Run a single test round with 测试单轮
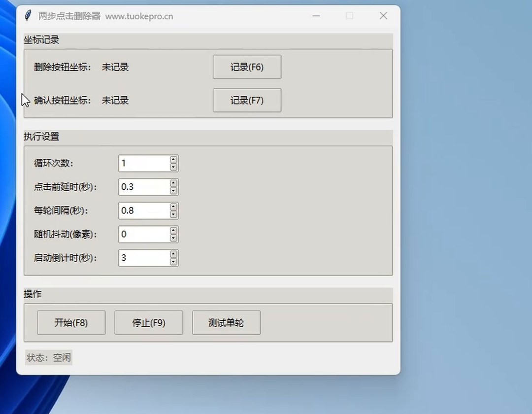Screen dimensions: 532x414 [x=226, y=322]
